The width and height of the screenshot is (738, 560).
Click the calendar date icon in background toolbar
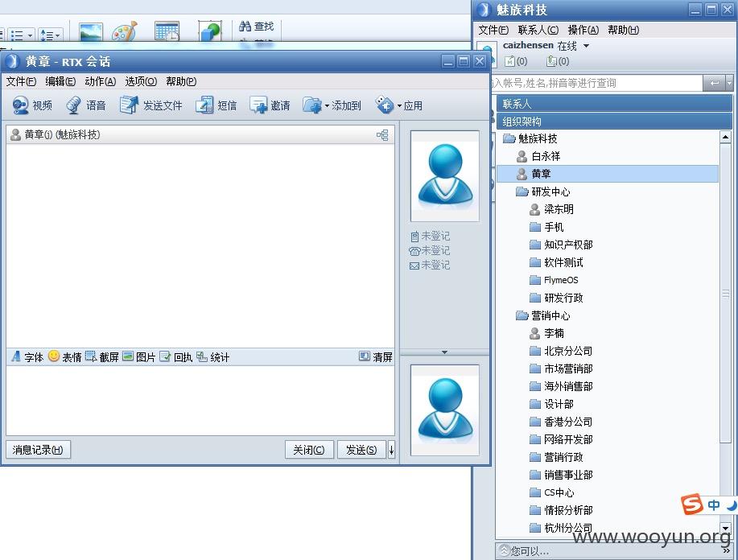point(167,31)
